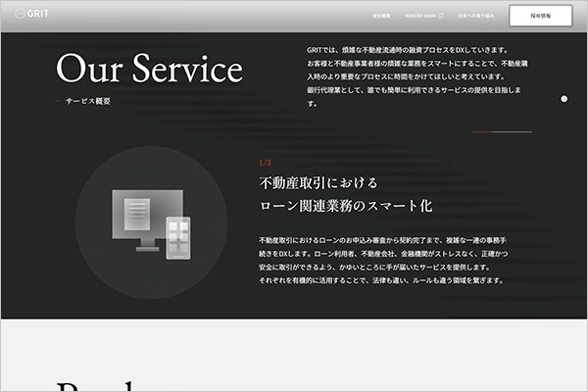Select the サービス概要 subtitle
Viewport: 588px width, 392px height.
88,101
